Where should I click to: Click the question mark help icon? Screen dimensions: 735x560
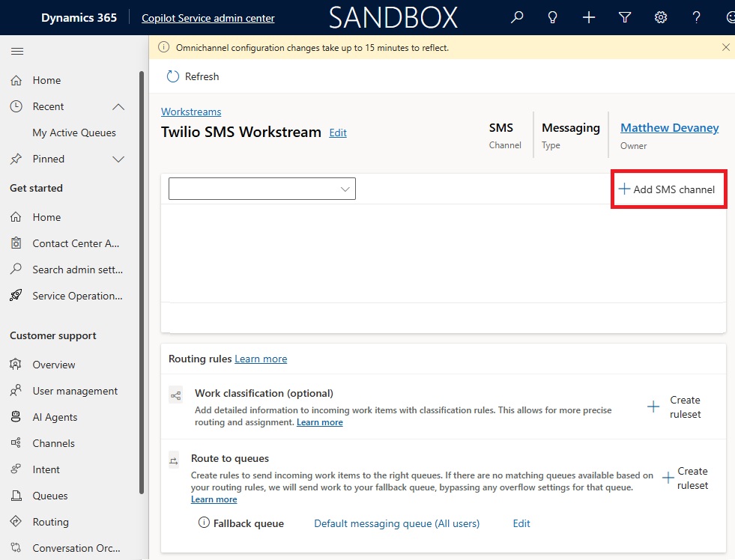(x=697, y=18)
